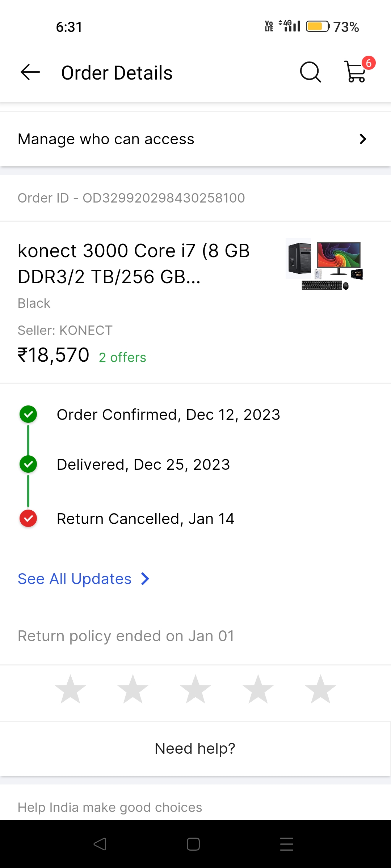This screenshot has height=868, width=391.
Task: Select Return Cancelled red marker
Action: (x=28, y=519)
